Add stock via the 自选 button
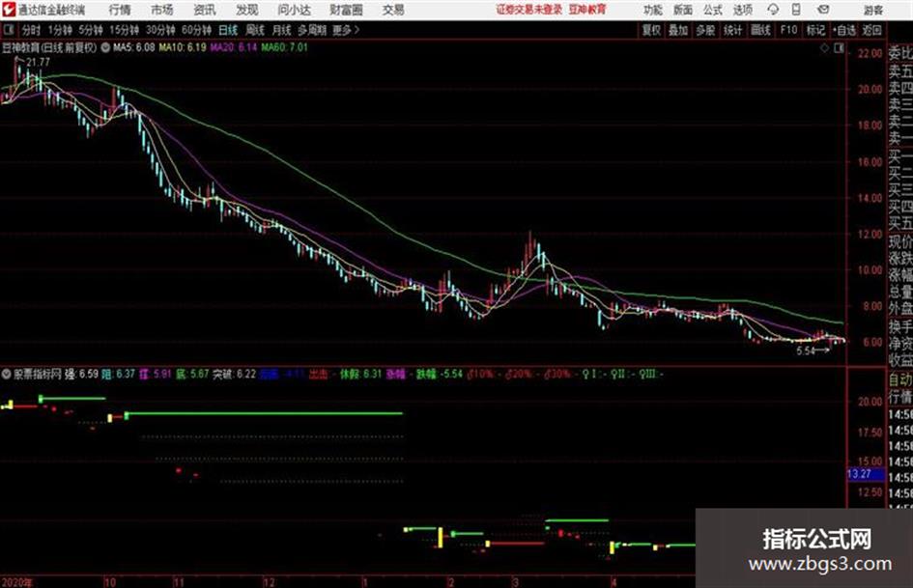Screen dimensions: 913x588 pyautogui.click(x=844, y=30)
